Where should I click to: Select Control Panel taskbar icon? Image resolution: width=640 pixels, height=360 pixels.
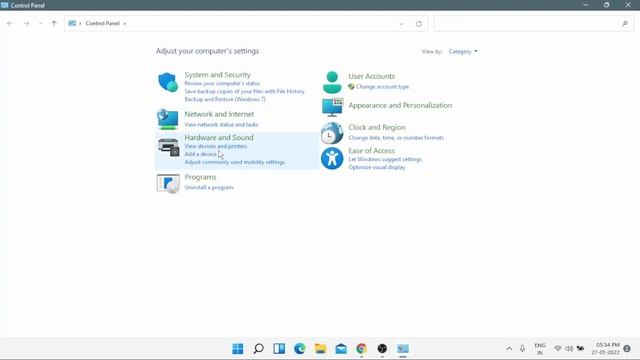click(x=403, y=349)
